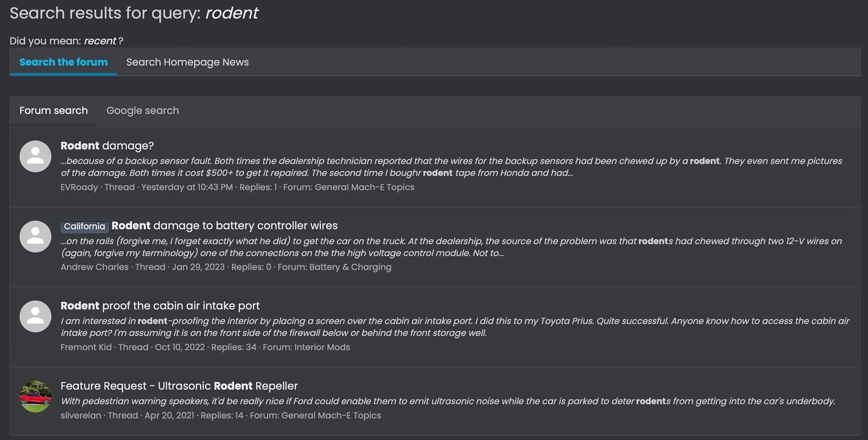The width and height of the screenshot is (868, 440).
Task: Open General Mach-E Topics forum in first result
Action: [x=365, y=187]
